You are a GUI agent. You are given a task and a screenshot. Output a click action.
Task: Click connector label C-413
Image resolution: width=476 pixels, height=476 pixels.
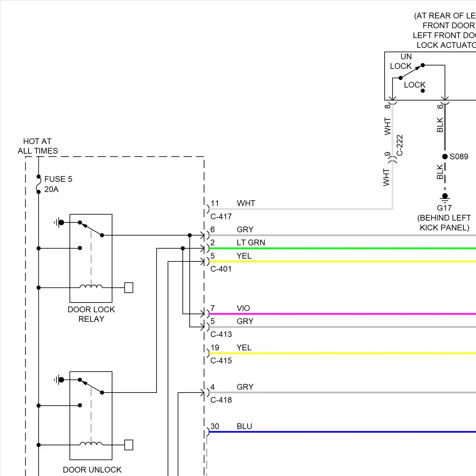(221, 334)
